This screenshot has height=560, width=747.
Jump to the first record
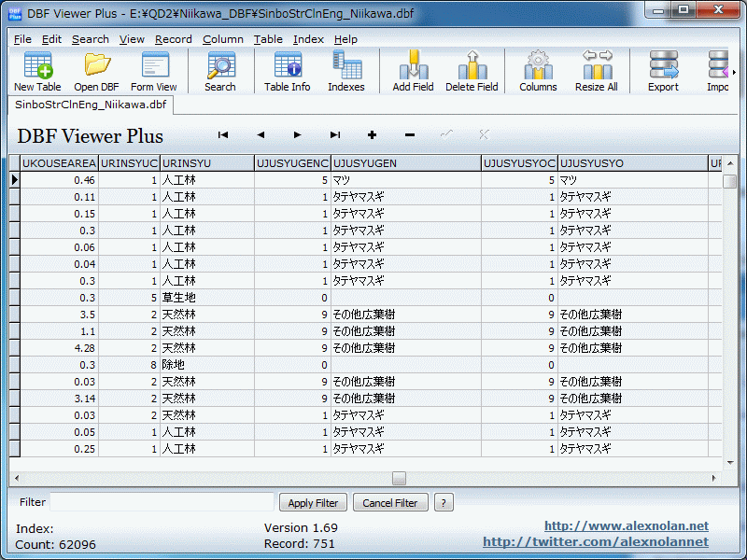tap(223, 135)
